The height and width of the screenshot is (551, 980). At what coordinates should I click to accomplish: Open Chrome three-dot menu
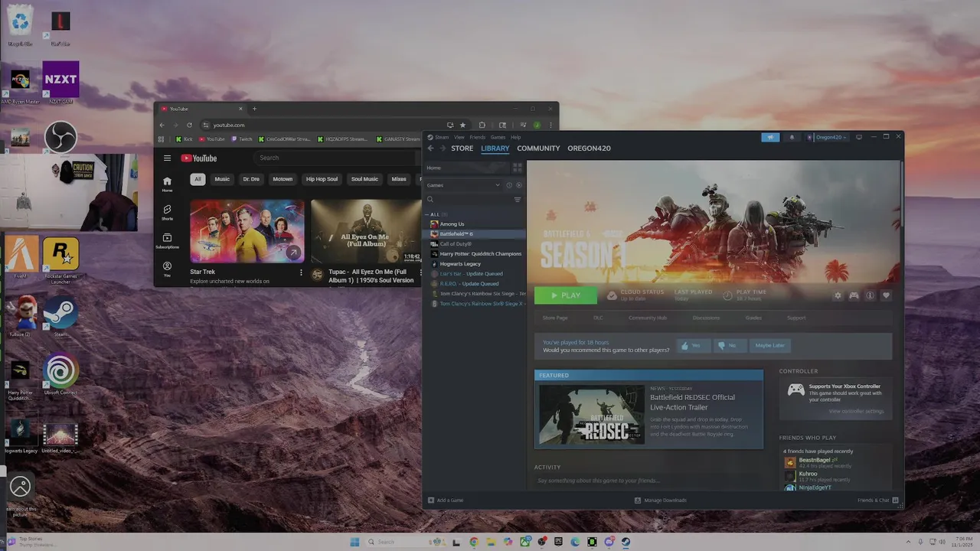(550, 125)
